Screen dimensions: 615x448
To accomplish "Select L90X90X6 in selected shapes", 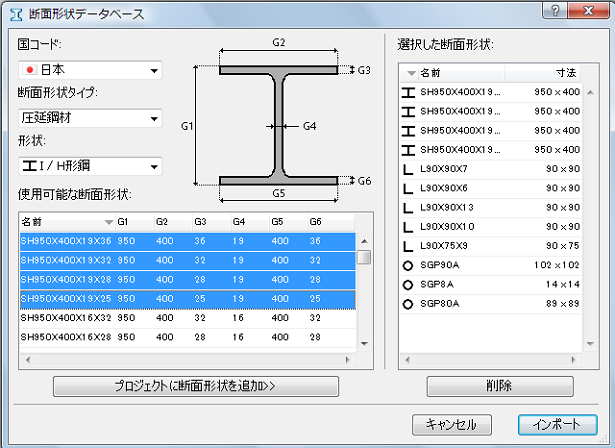I will pos(491,188).
